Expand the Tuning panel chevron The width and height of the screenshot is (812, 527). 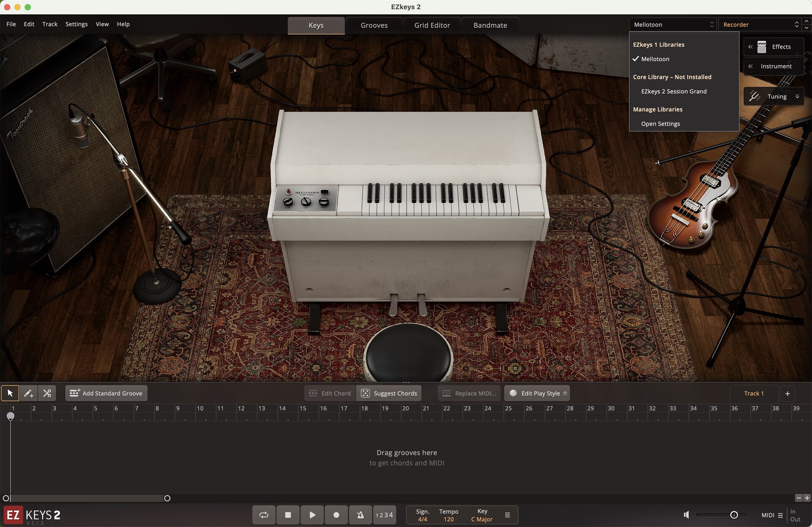click(797, 96)
